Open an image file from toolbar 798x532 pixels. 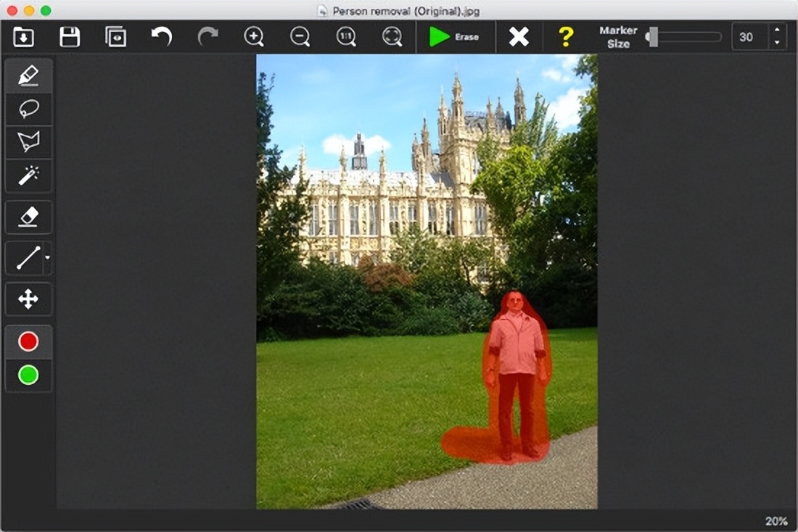tap(23, 37)
